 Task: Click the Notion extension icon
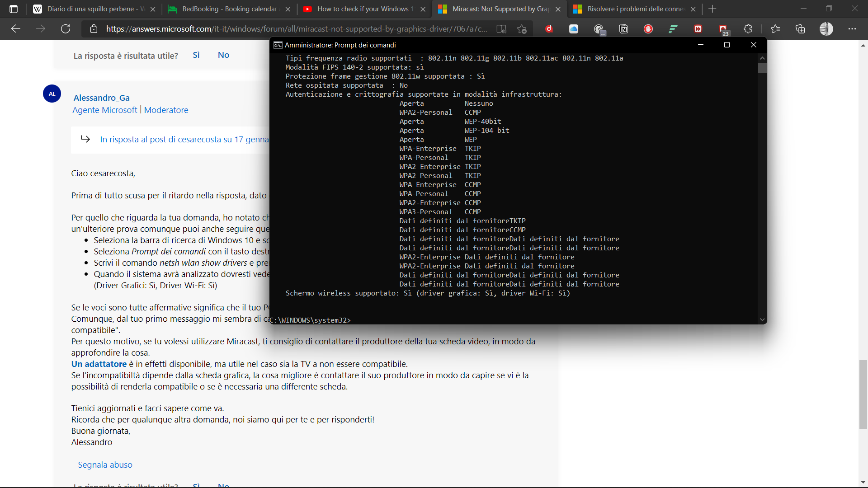click(x=623, y=29)
